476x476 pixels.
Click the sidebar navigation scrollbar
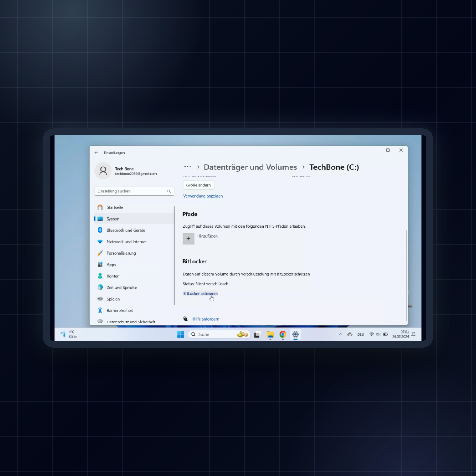tap(174, 256)
